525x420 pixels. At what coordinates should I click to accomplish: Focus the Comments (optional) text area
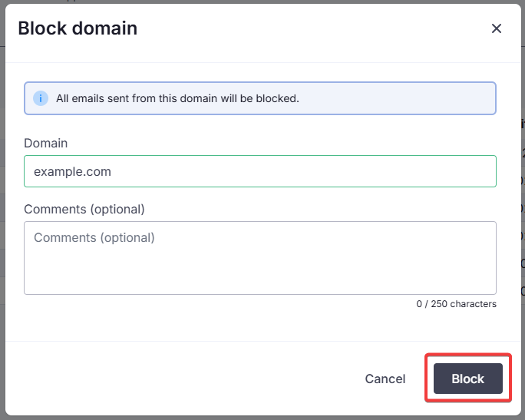260,258
